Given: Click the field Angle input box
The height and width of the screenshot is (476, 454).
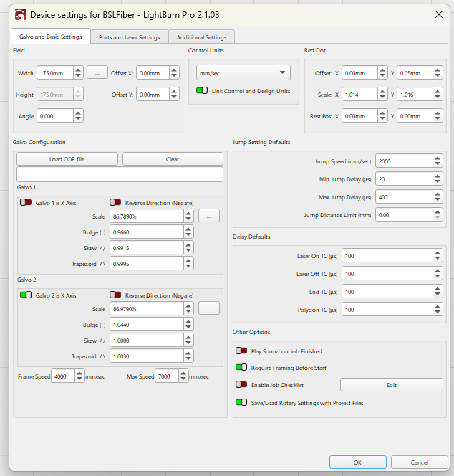Looking at the screenshot, I should [55, 116].
